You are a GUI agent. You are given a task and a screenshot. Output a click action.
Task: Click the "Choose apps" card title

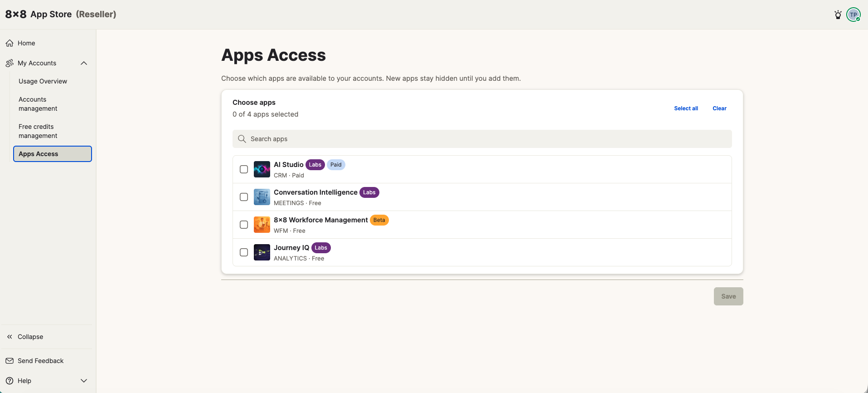[254, 103]
